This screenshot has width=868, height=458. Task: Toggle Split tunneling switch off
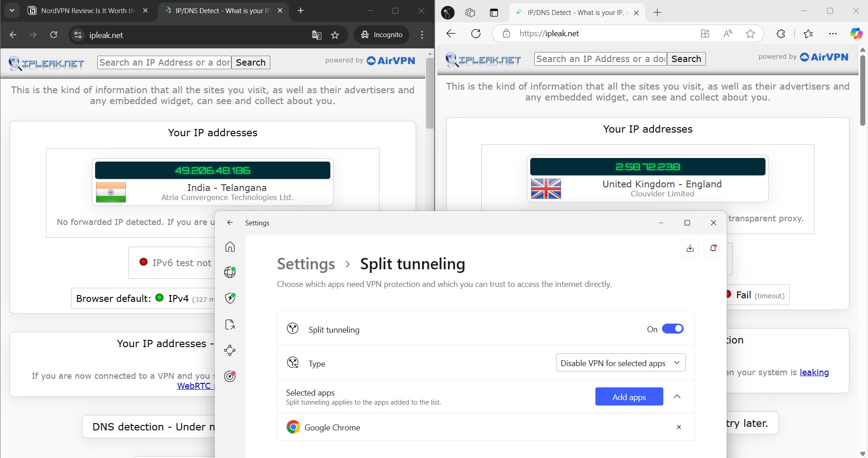point(673,329)
